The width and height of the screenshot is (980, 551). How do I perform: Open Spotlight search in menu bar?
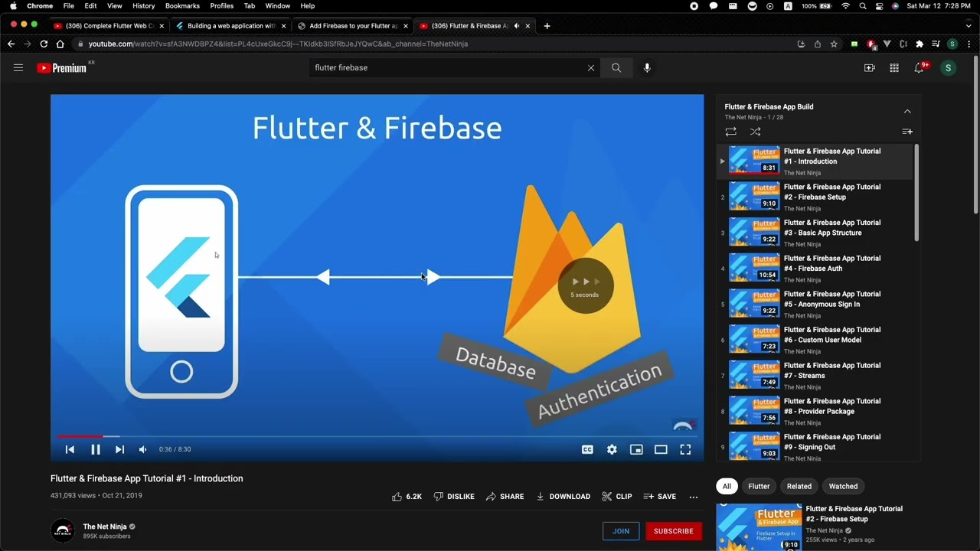(x=863, y=6)
